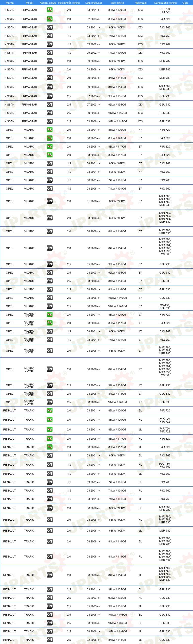193x644 pixels.
Task: Click the Opis column header
Action: pos(185,3)
